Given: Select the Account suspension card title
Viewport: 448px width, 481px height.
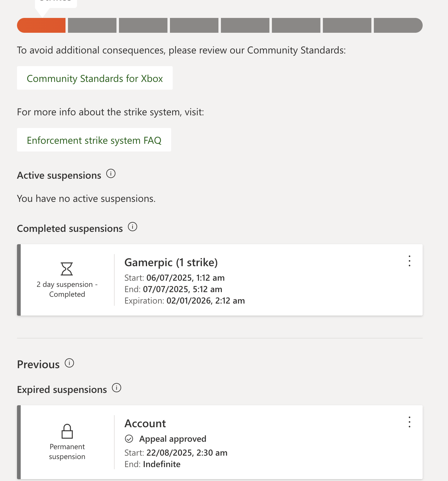Looking at the screenshot, I should pyautogui.click(x=145, y=424).
